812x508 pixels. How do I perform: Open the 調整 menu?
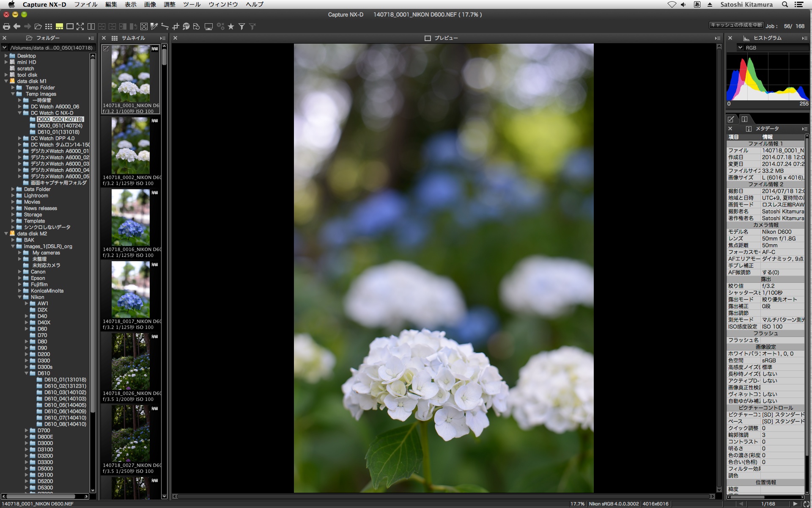pyautogui.click(x=169, y=4)
